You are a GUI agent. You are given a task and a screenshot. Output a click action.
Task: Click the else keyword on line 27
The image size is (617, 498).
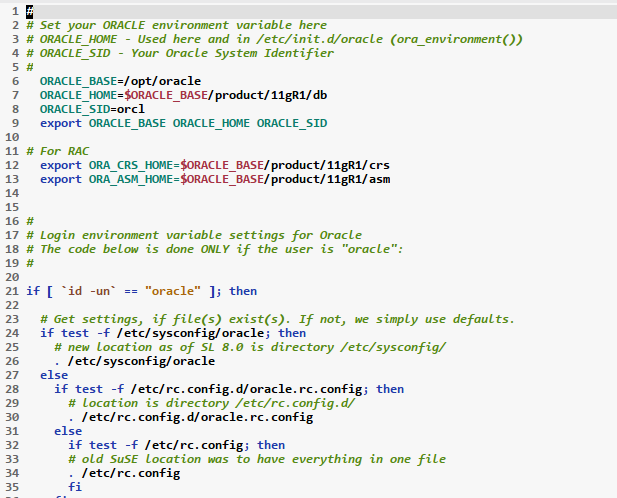[x=54, y=375]
